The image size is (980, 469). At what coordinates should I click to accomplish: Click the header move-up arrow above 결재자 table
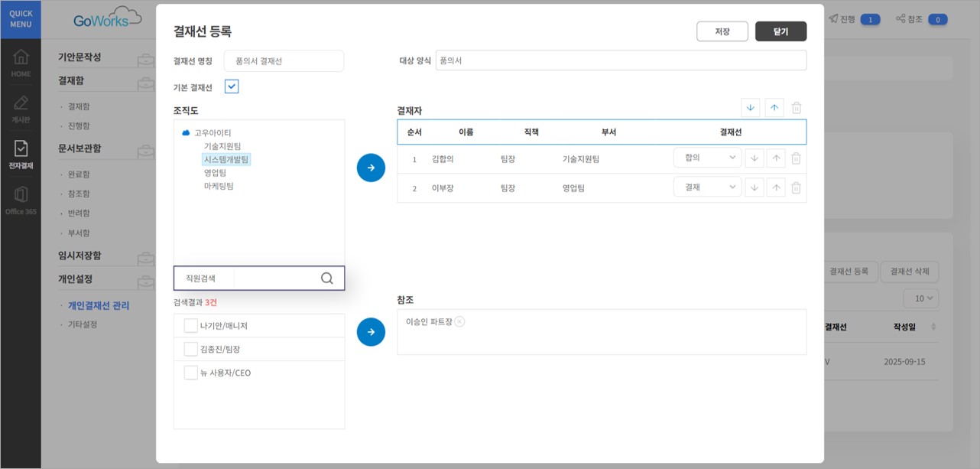[774, 108]
